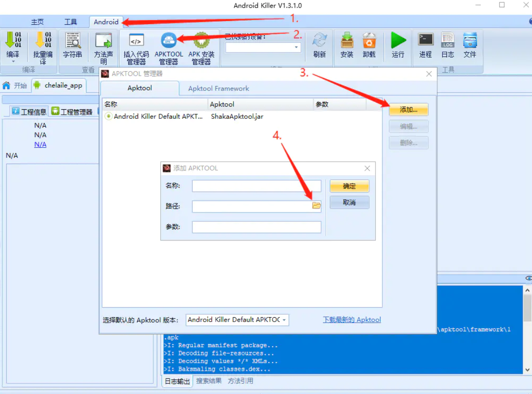This screenshot has height=394, width=532.
Task: Click the 删除... button
Action: coord(408,143)
